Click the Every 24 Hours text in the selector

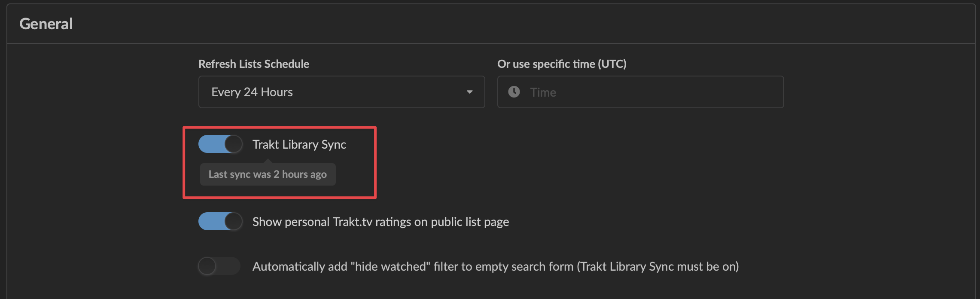(x=252, y=92)
